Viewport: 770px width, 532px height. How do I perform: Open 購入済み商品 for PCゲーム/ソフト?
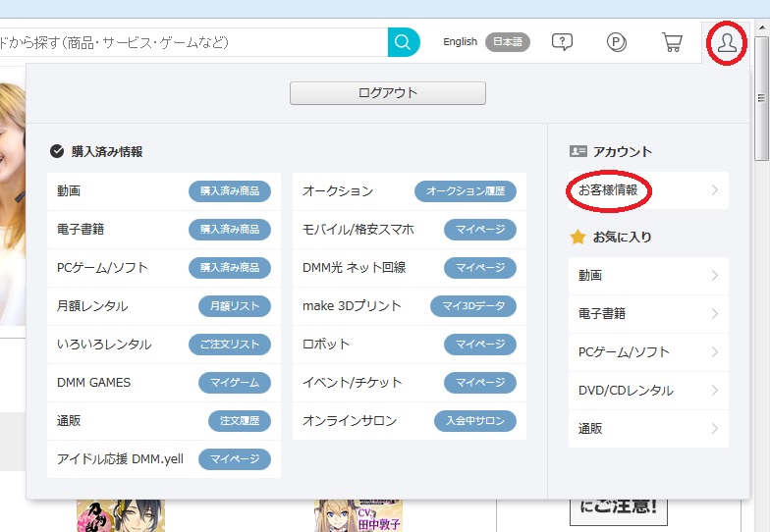(x=230, y=267)
